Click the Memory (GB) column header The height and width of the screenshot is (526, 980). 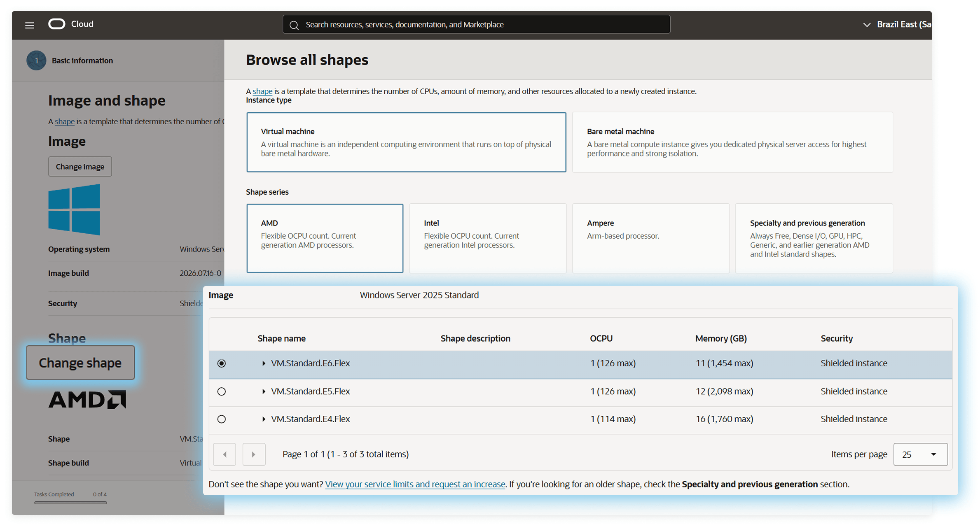(721, 338)
